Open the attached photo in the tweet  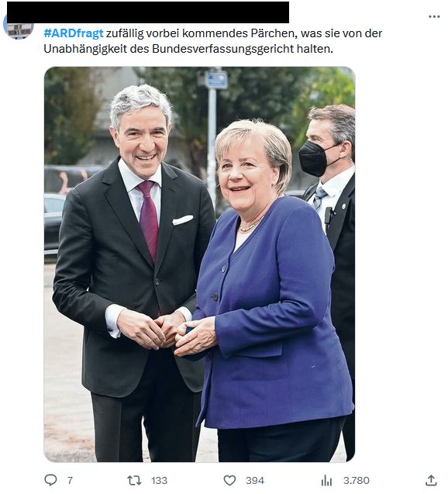click(199, 264)
